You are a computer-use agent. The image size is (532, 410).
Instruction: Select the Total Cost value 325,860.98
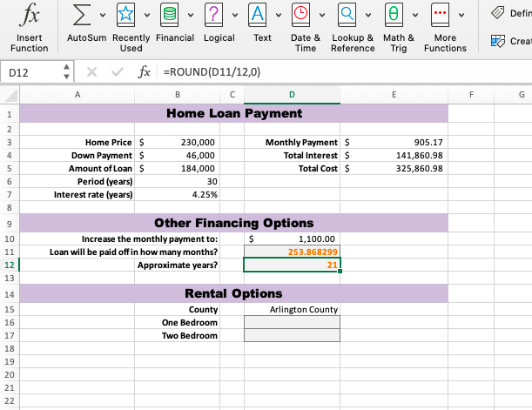394,169
